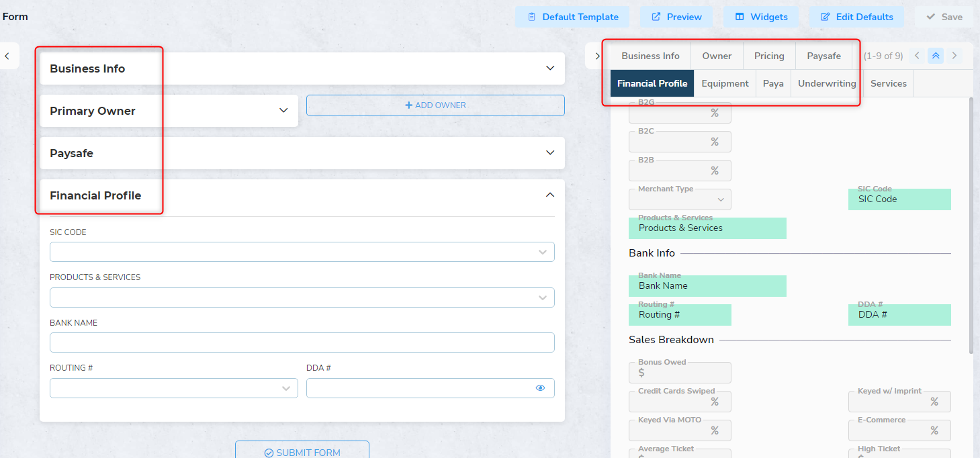The image size is (980, 458).
Task: Expand the Primary Owner section
Action: point(283,111)
